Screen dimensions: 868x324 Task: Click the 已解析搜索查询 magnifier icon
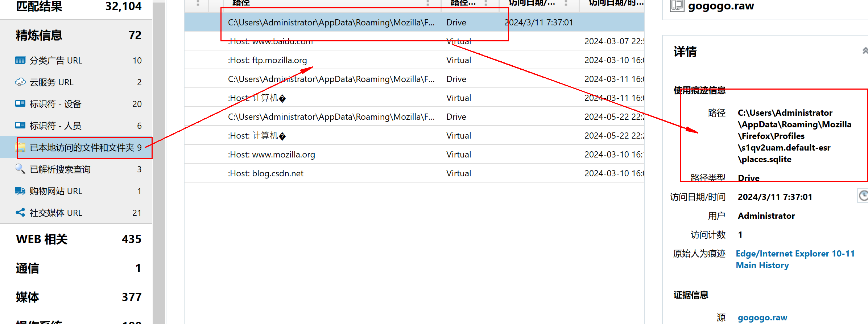[x=20, y=169]
